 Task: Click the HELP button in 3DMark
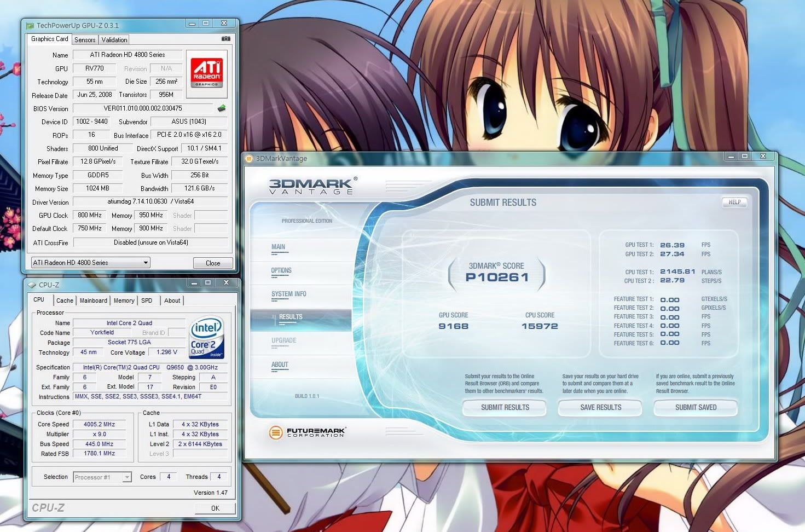click(x=734, y=202)
